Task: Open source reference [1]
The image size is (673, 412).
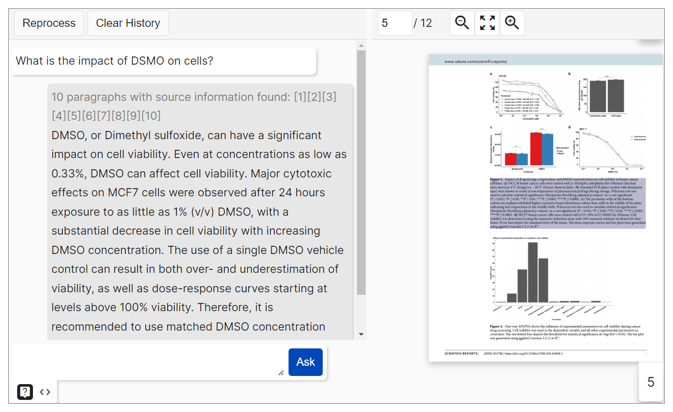Action: point(300,97)
